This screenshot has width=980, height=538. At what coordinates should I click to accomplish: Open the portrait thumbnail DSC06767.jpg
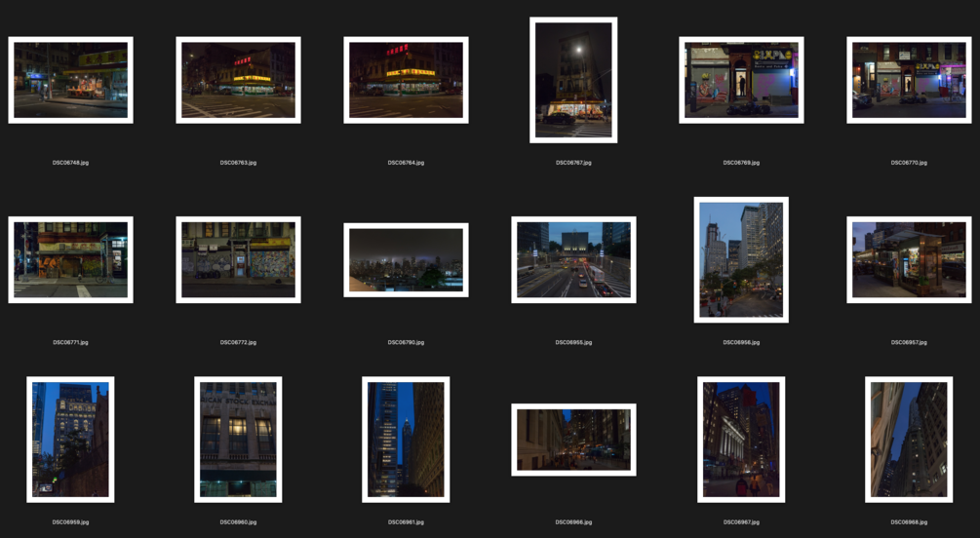pyautogui.click(x=573, y=80)
